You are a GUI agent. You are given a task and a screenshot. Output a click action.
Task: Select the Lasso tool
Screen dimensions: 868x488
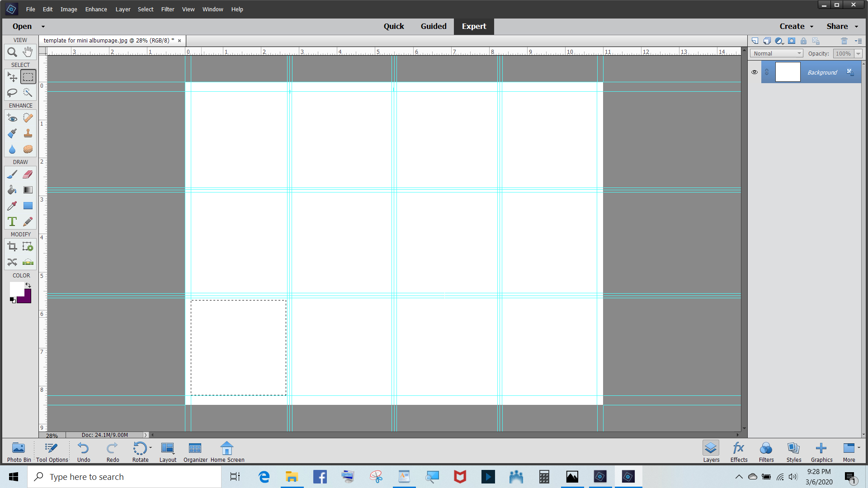[13, 92]
